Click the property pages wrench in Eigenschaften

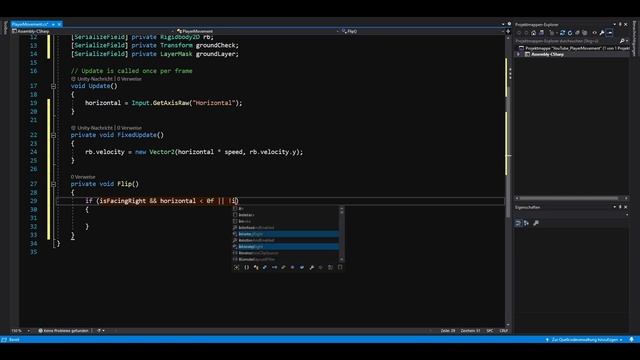point(536,223)
